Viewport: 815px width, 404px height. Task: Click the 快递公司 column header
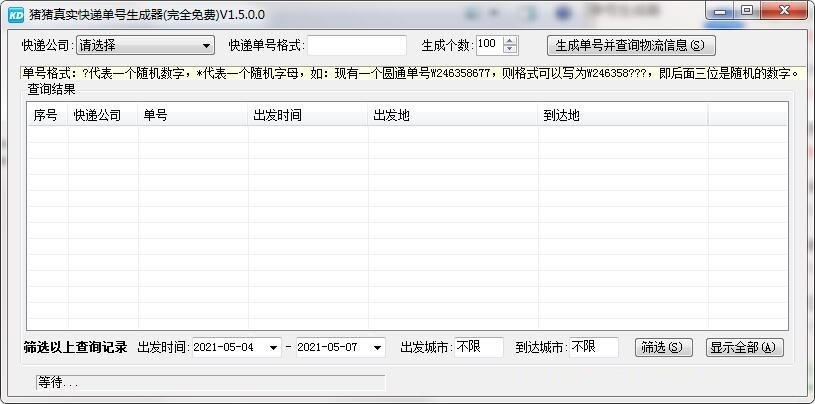(x=103, y=115)
